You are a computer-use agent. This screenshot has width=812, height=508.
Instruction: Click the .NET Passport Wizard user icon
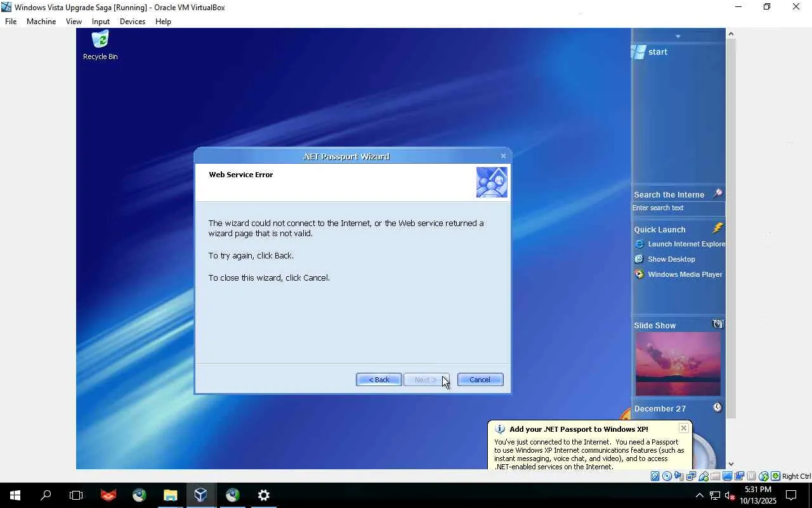pyautogui.click(x=492, y=182)
